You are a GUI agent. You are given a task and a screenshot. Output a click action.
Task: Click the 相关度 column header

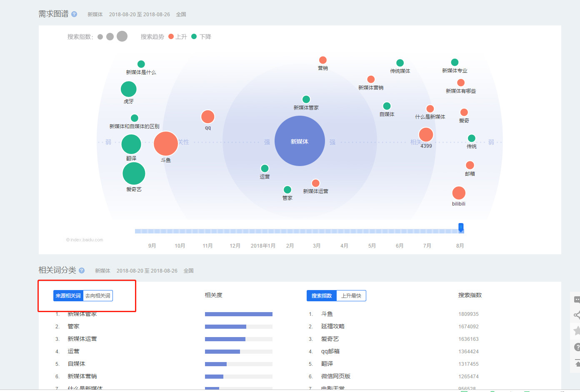214,295
